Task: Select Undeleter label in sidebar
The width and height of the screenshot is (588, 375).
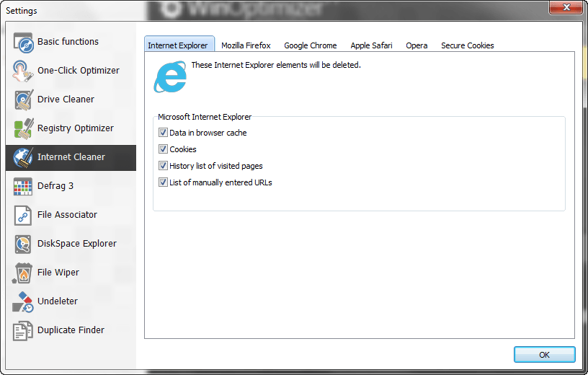Action: click(58, 301)
